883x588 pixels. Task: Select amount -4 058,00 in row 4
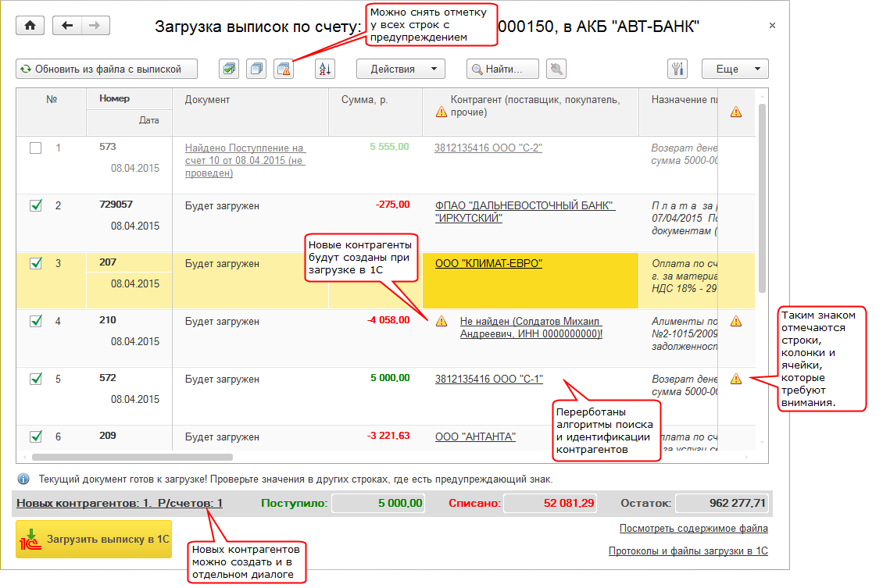point(388,320)
